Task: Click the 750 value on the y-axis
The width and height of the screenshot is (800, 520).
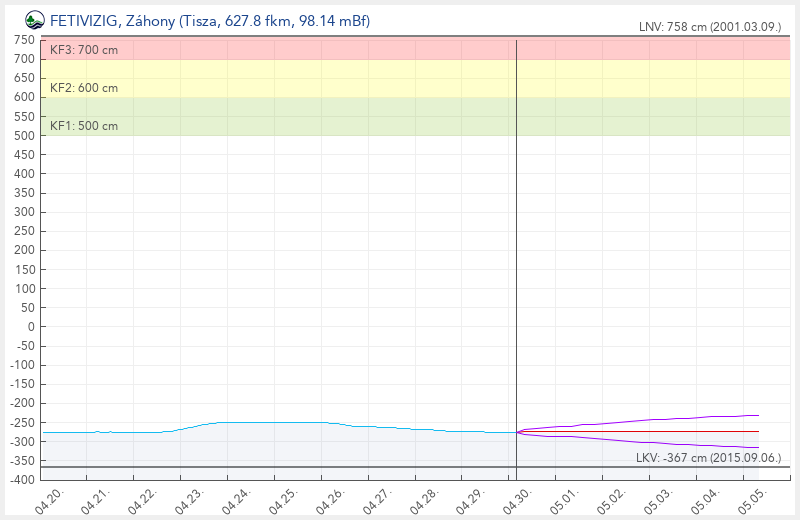Action: click(25, 40)
